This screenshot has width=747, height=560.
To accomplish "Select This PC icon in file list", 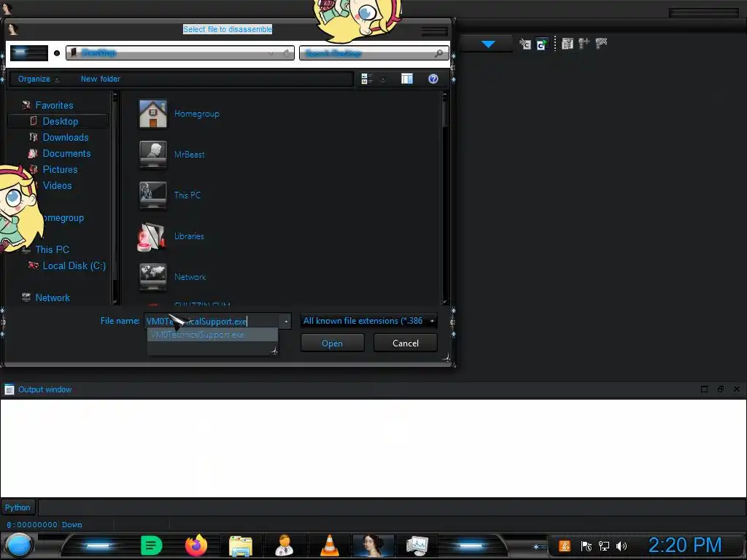I will click(153, 195).
